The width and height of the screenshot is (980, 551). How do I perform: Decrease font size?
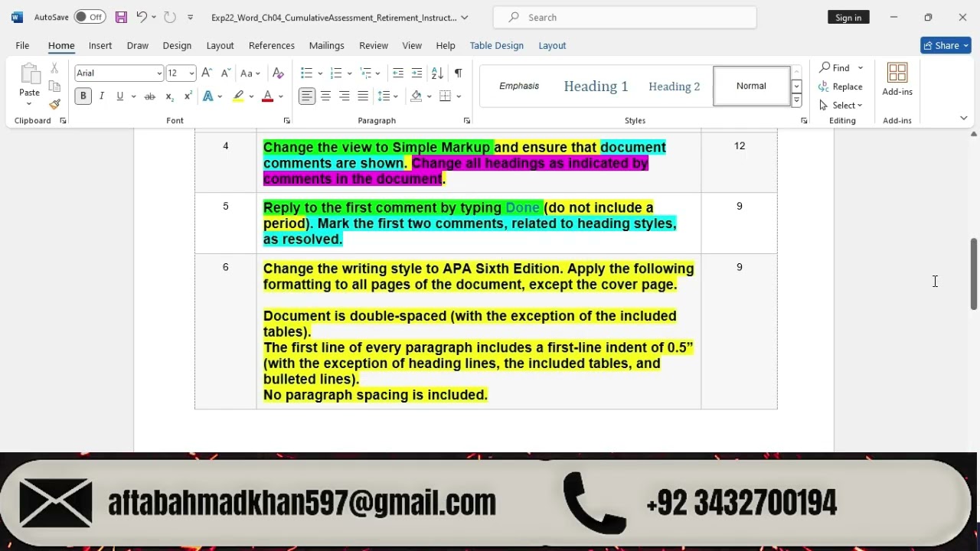225,73
